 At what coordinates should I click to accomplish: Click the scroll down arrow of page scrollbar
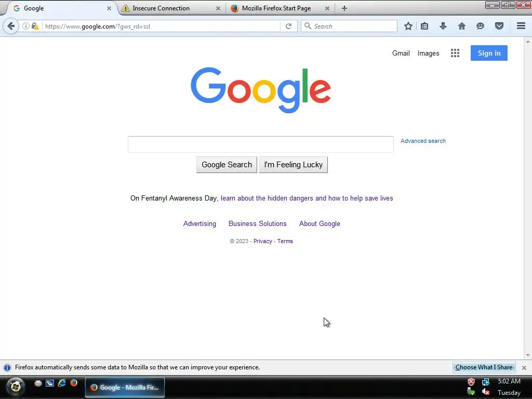tap(528, 355)
